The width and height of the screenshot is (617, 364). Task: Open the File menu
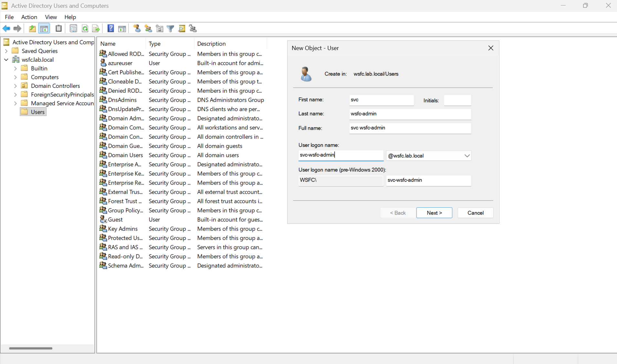tap(9, 17)
